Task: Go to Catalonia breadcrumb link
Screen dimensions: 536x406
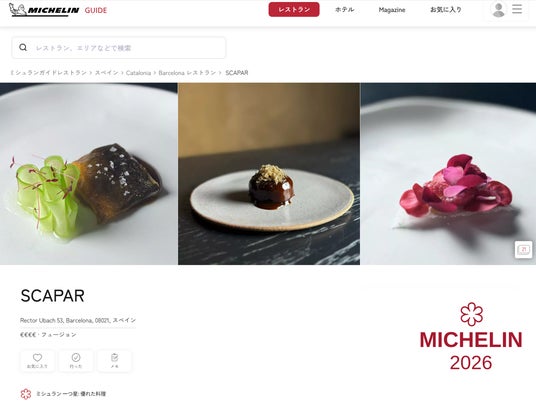Action: tap(138, 73)
